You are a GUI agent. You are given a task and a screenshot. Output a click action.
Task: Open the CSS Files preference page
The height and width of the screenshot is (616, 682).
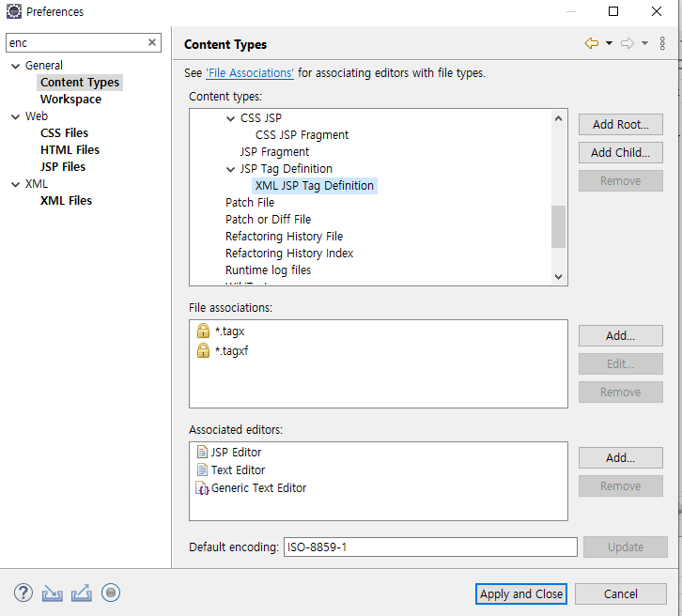click(65, 133)
